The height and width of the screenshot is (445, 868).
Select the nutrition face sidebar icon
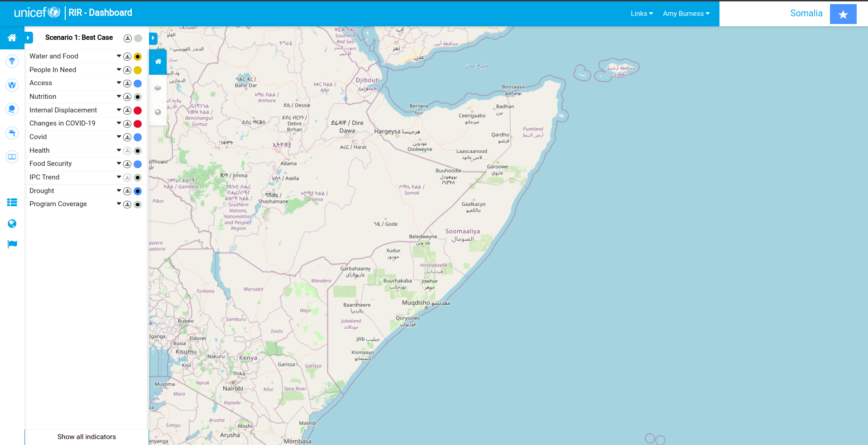[12, 109]
